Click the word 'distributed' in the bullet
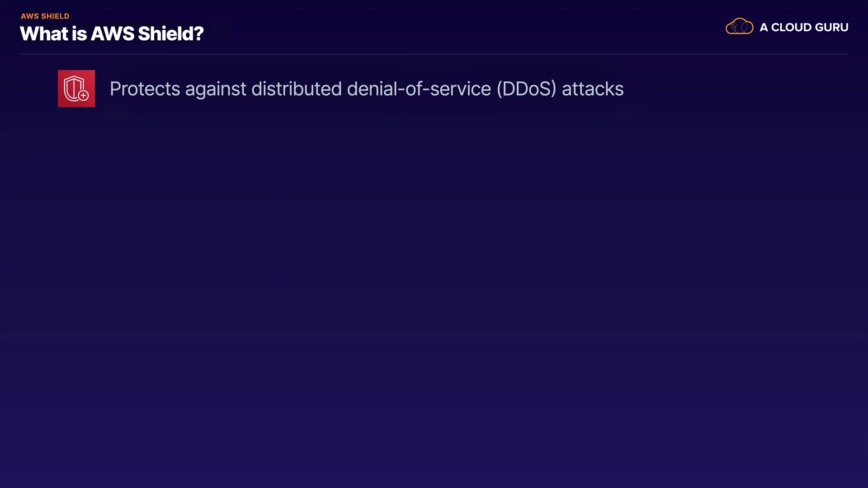The width and height of the screenshot is (868, 488). 296,89
